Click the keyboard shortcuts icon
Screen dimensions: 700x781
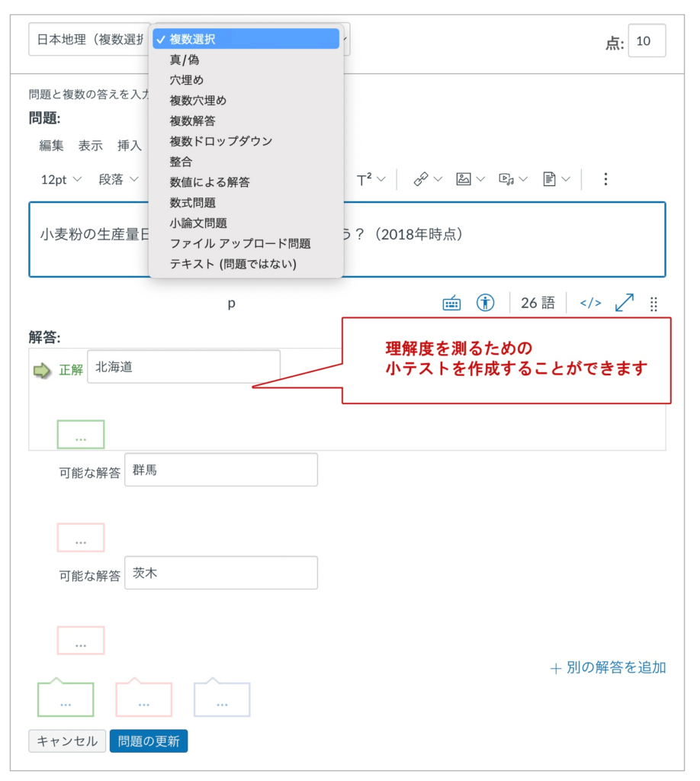point(451,303)
